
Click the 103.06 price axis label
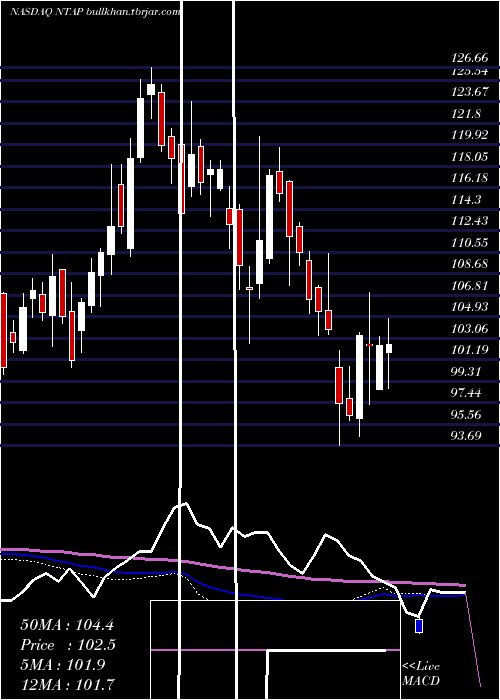pos(470,329)
